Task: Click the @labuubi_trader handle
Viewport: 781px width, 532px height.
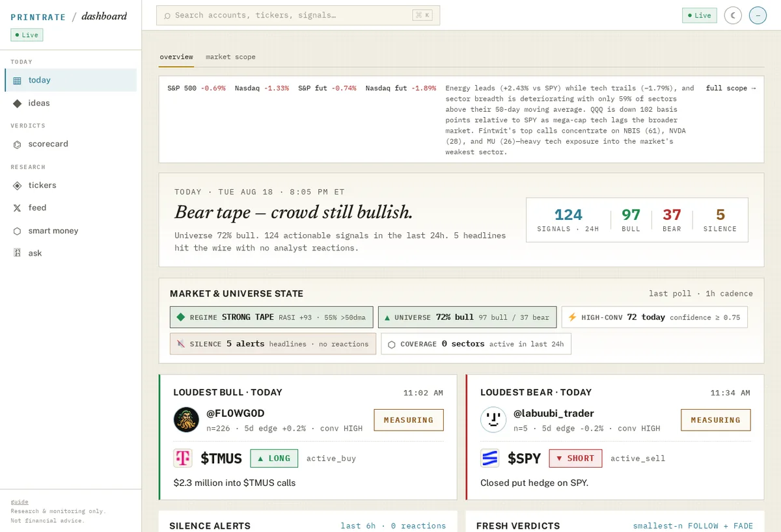Action: click(x=554, y=413)
